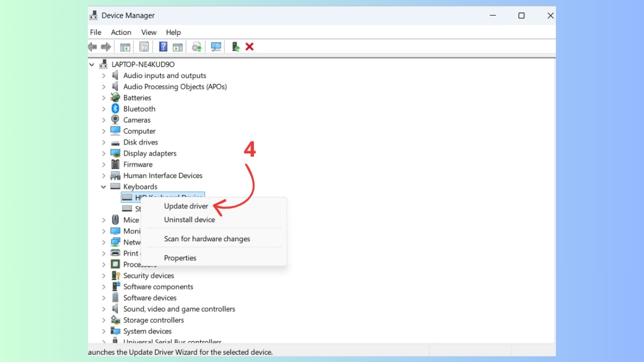Open the File menu
Screen dimensions: 644x362
click(x=96, y=32)
